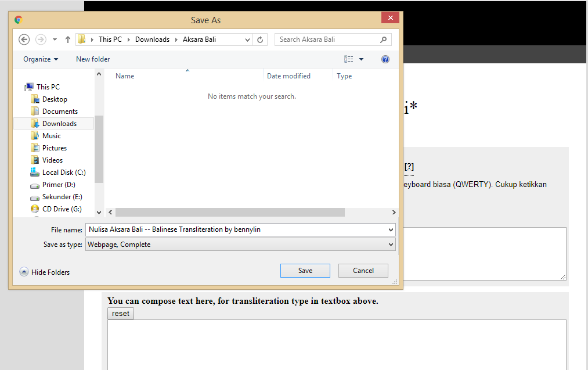Click the folder icon in the address bar
588x370 pixels.
pyautogui.click(x=81, y=39)
